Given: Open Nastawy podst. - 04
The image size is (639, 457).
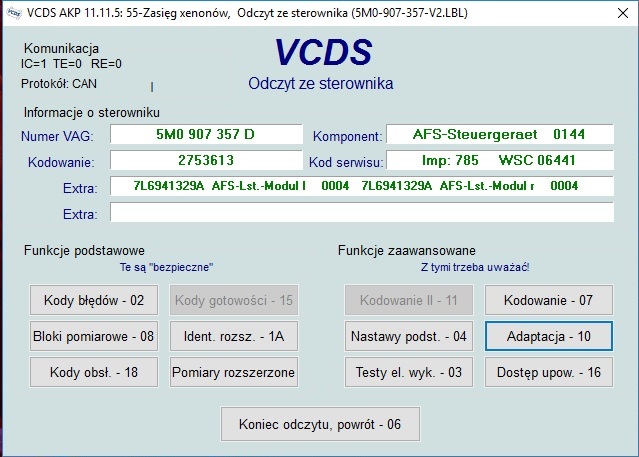Looking at the screenshot, I should coord(409,336).
